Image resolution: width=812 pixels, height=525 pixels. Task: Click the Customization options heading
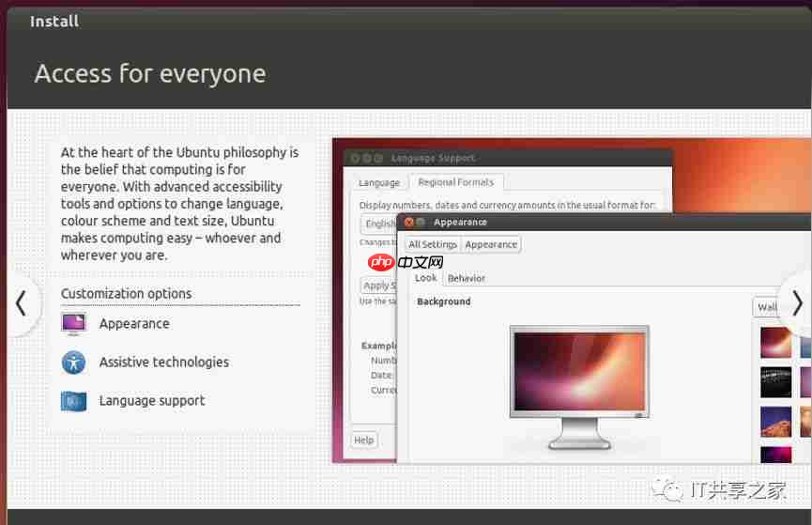coord(126,293)
